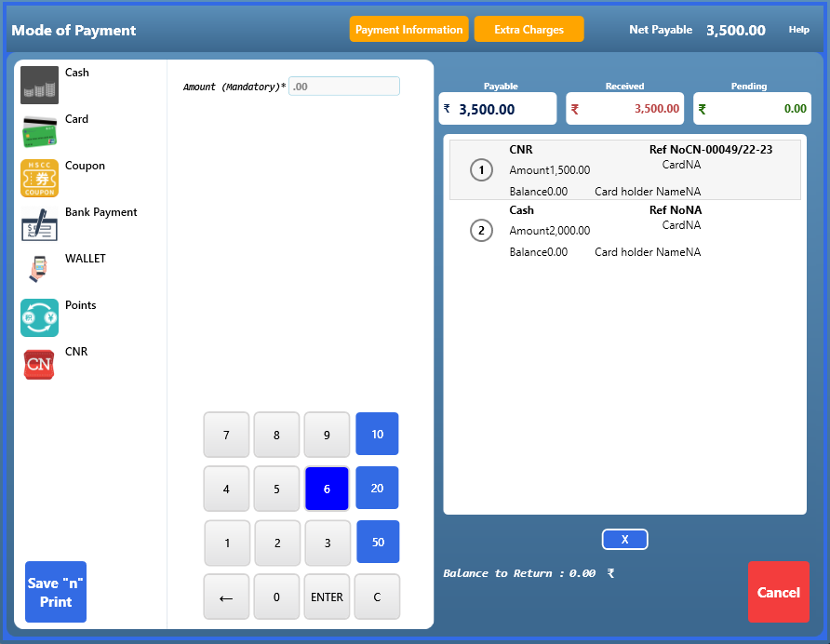Select the Cash payment icon
Viewport: 830px width, 644px height.
point(40,85)
